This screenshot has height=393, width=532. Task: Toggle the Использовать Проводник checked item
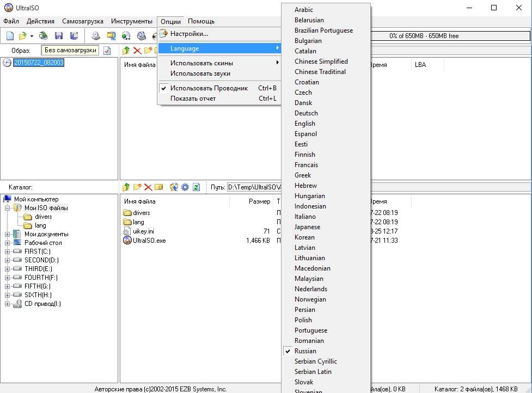tap(219, 88)
